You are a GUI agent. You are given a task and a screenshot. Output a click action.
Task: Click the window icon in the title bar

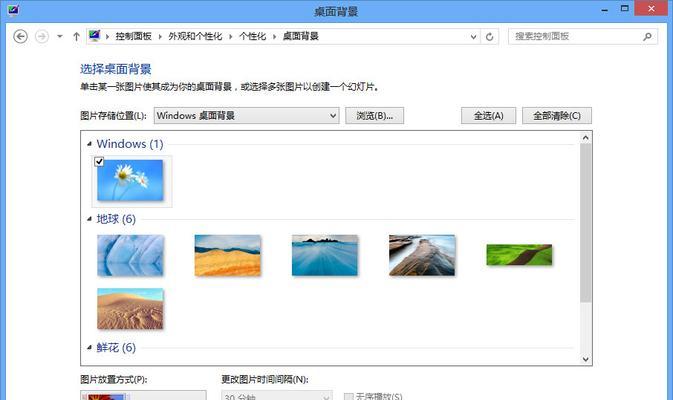(x=13, y=9)
